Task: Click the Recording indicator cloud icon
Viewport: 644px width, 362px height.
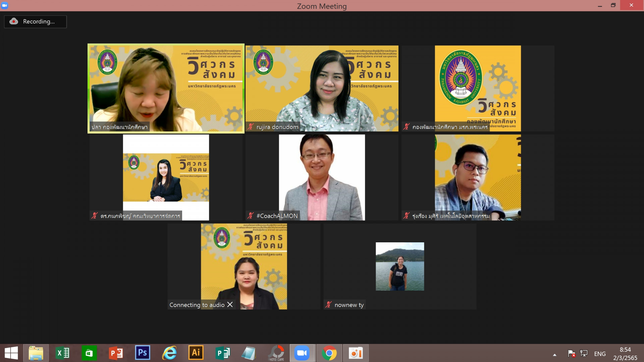Action: click(x=14, y=21)
